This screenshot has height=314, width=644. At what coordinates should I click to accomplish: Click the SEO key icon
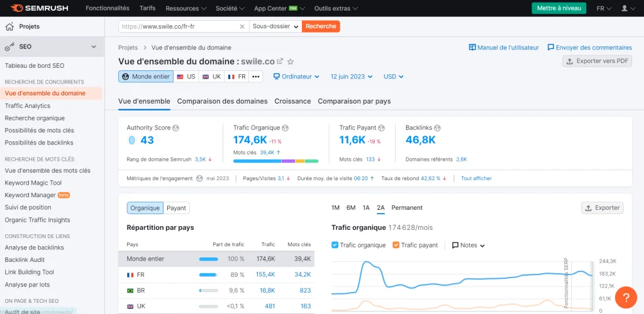9,47
